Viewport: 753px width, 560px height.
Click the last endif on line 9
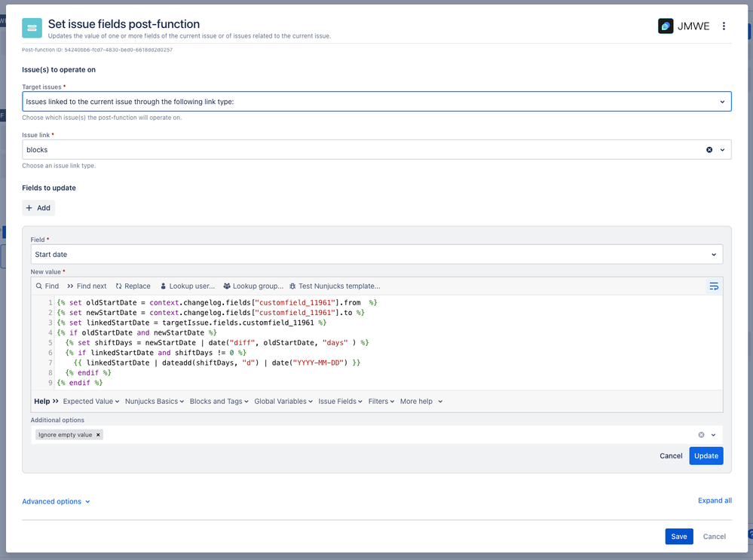(80, 383)
